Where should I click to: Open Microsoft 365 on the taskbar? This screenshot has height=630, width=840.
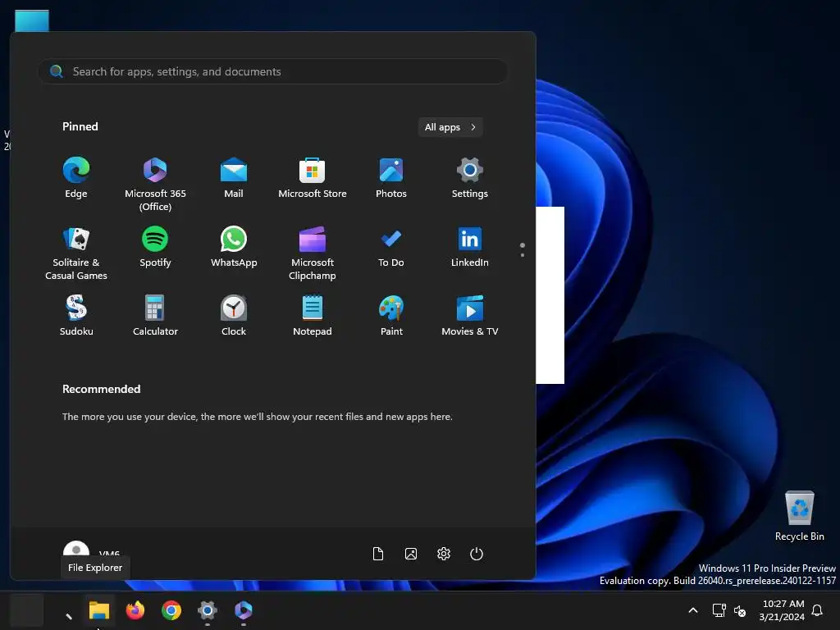coord(243,610)
